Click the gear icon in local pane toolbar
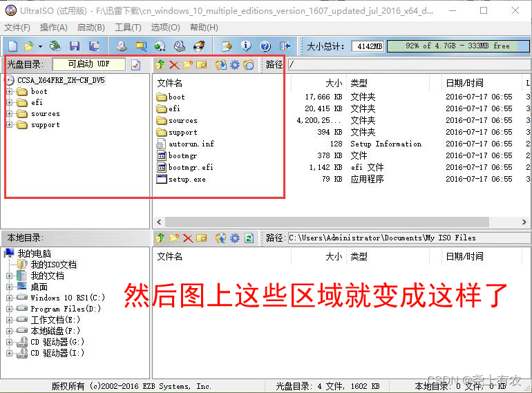Image resolution: width=532 pixels, height=393 pixels. 235,238
